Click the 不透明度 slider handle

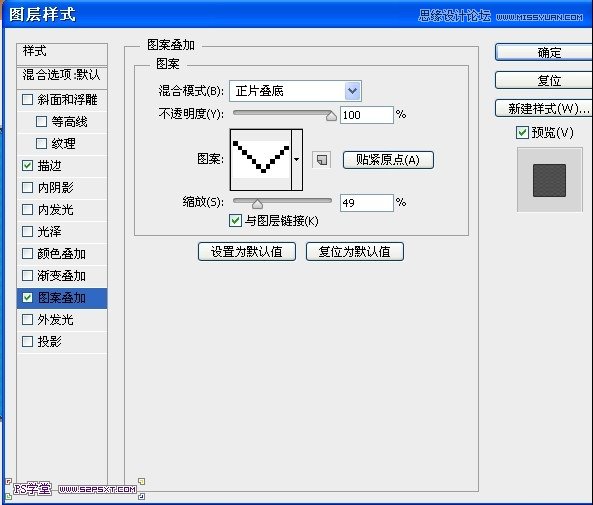(331, 116)
